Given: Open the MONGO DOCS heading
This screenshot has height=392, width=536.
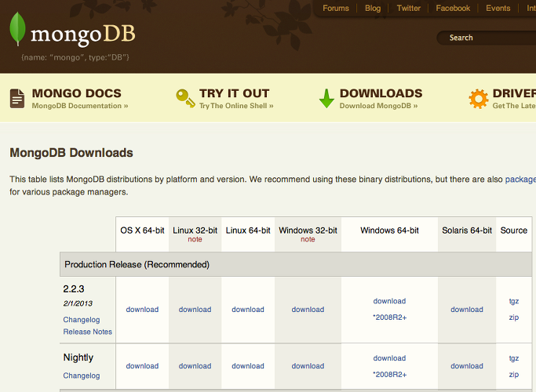Looking at the screenshot, I should (77, 93).
